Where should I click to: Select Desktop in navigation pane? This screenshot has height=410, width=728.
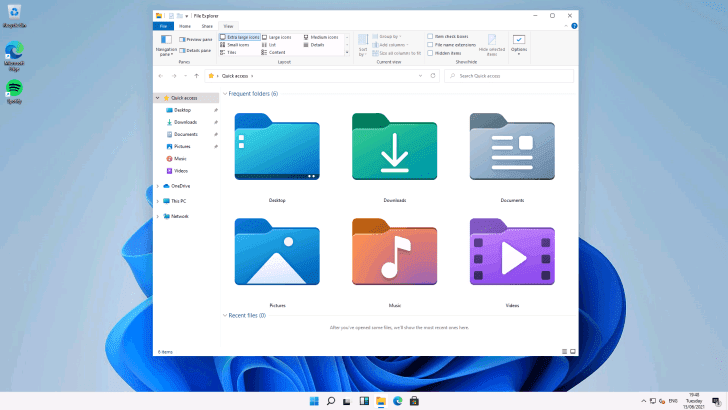(182, 110)
